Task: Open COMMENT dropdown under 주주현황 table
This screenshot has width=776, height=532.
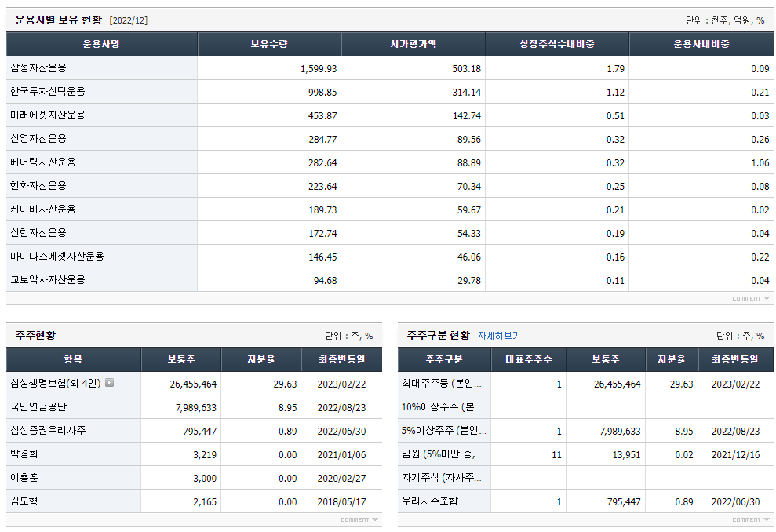Action: point(359,519)
